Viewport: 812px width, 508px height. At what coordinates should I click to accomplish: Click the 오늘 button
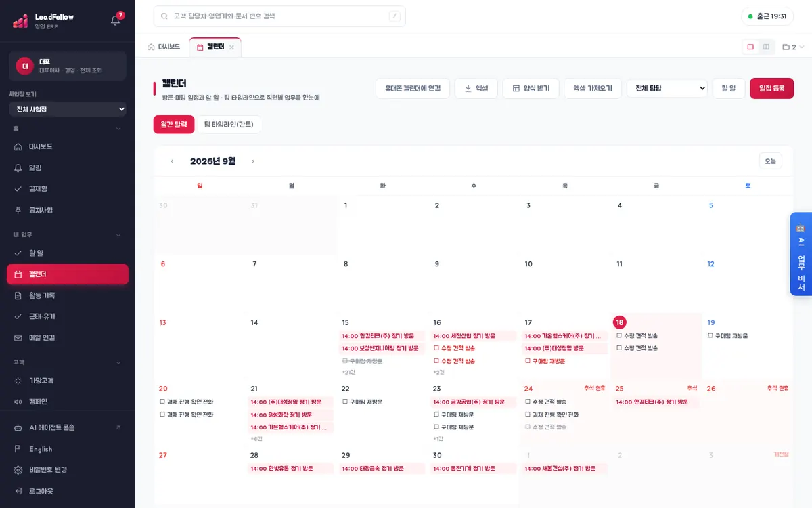pyautogui.click(x=770, y=161)
